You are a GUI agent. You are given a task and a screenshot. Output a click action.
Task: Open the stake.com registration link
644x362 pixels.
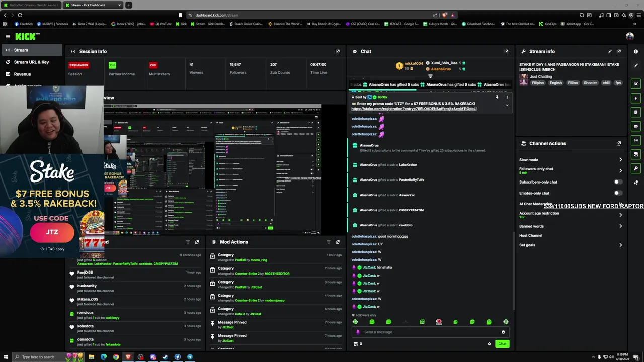(414, 109)
